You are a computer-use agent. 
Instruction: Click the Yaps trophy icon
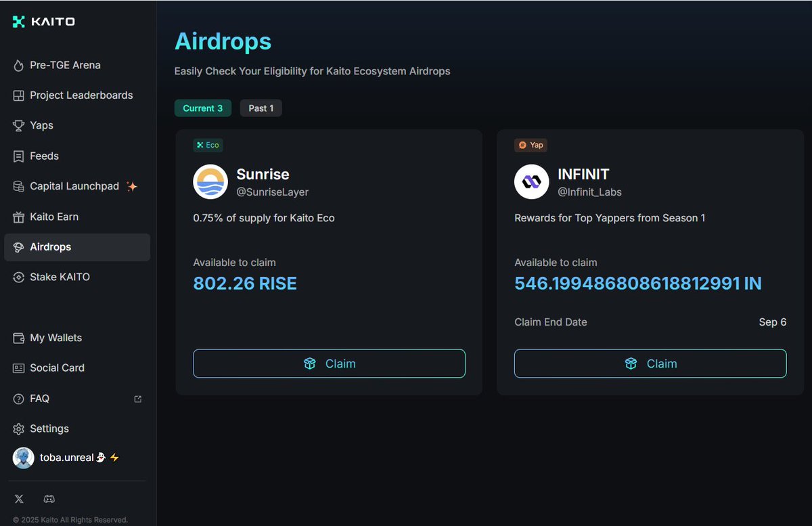pyautogui.click(x=19, y=126)
